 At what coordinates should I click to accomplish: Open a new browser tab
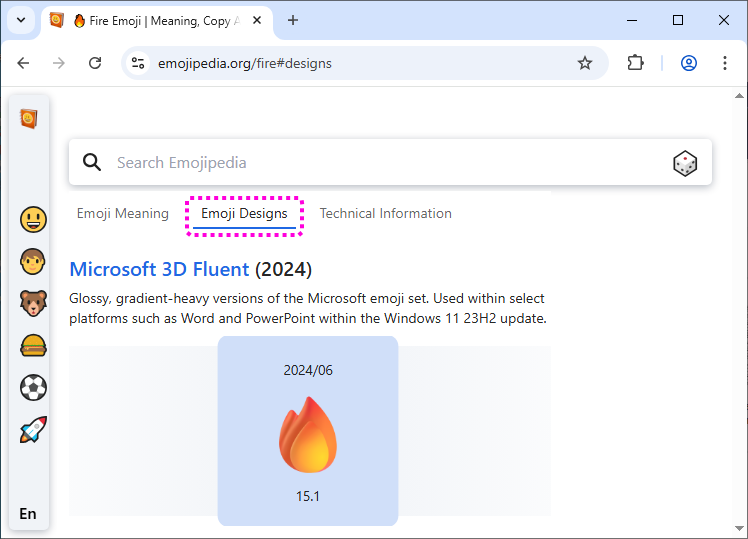click(x=293, y=21)
